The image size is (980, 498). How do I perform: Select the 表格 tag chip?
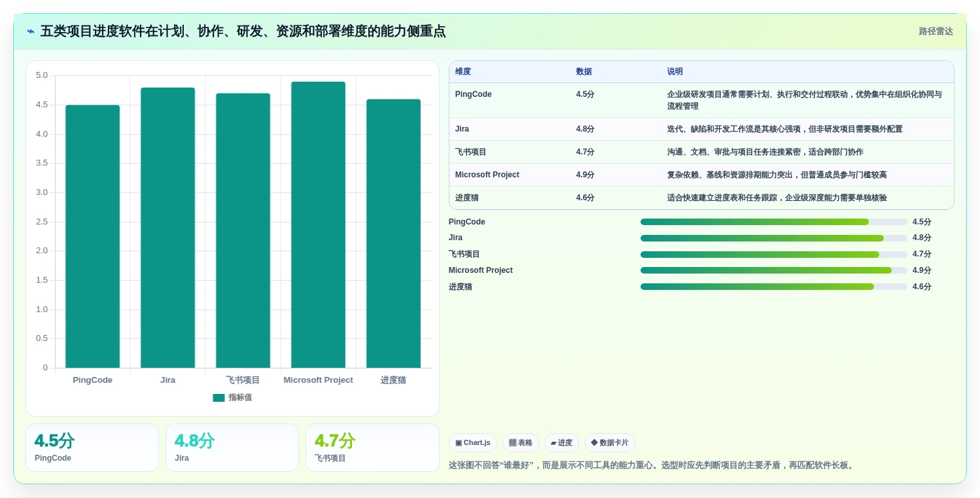[x=521, y=443]
